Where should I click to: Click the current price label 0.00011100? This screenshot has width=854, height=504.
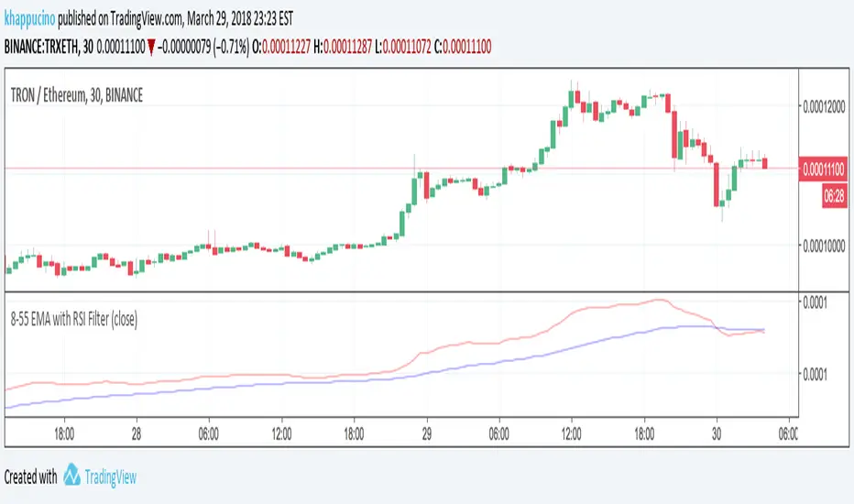coord(824,170)
